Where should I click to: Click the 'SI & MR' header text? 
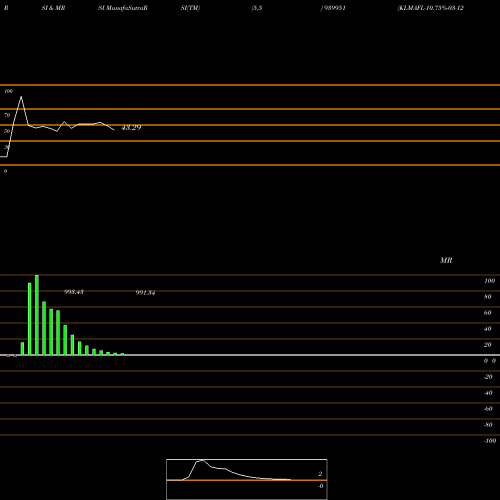coord(53,8)
